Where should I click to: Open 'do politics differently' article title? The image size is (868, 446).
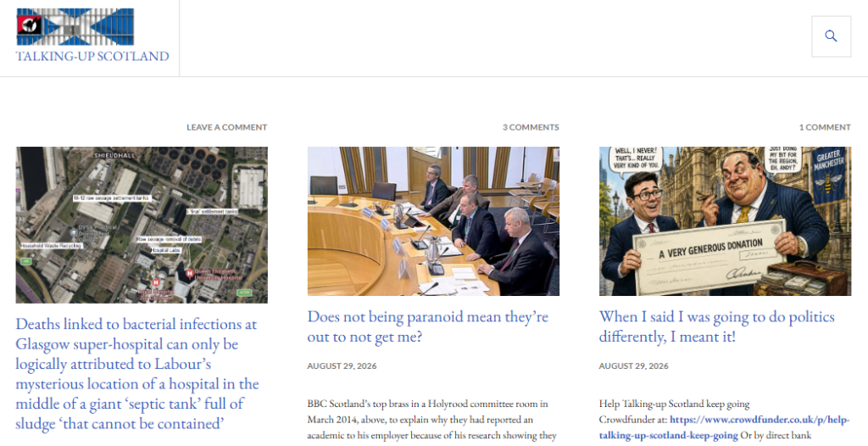pyautogui.click(x=717, y=326)
